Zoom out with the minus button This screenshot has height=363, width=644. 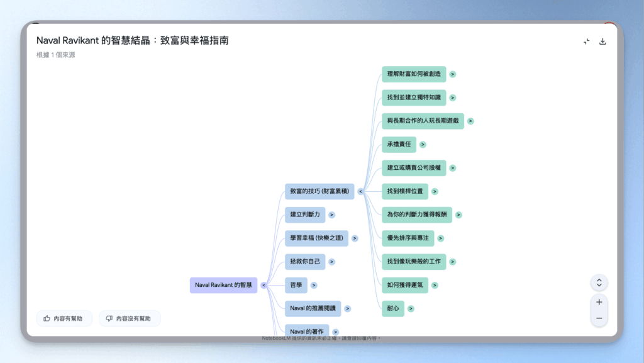click(x=599, y=318)
